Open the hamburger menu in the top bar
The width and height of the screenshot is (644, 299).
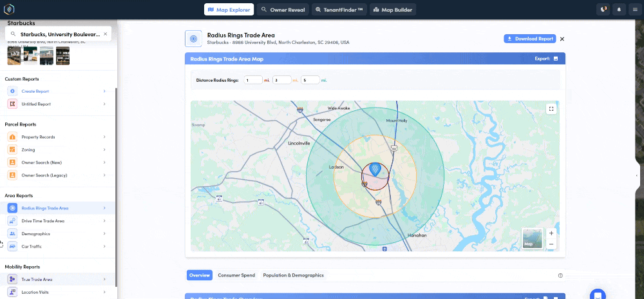[x=635, y=10]
